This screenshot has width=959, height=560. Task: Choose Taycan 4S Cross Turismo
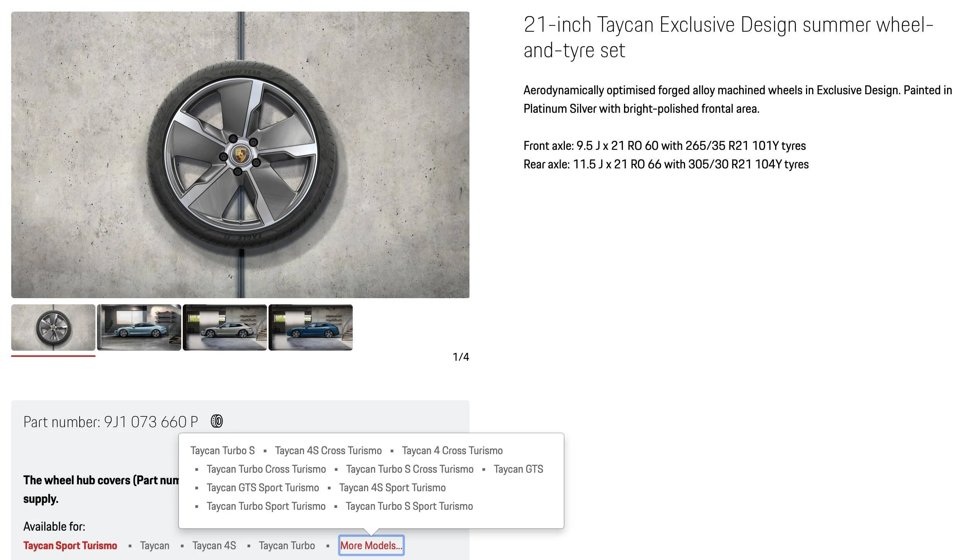(x=328, y=450)
